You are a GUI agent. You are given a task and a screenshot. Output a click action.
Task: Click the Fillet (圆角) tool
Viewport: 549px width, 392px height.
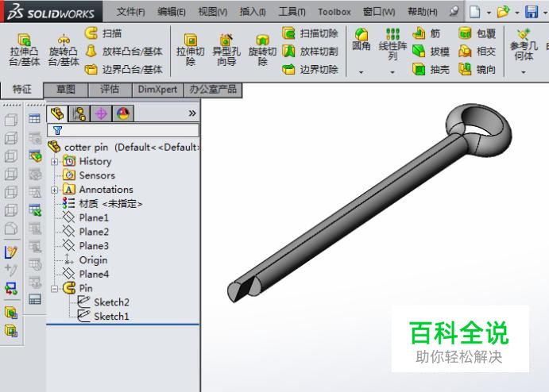click(x=361, y=39)
